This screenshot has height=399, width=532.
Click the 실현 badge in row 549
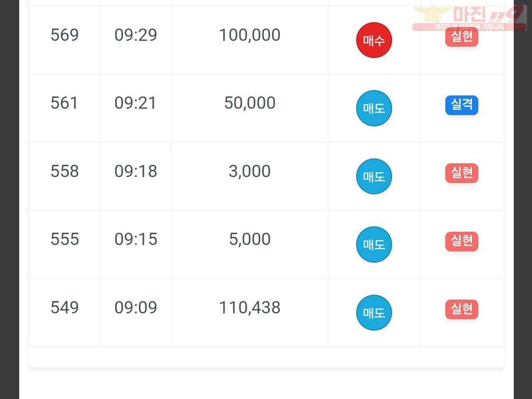462,309
